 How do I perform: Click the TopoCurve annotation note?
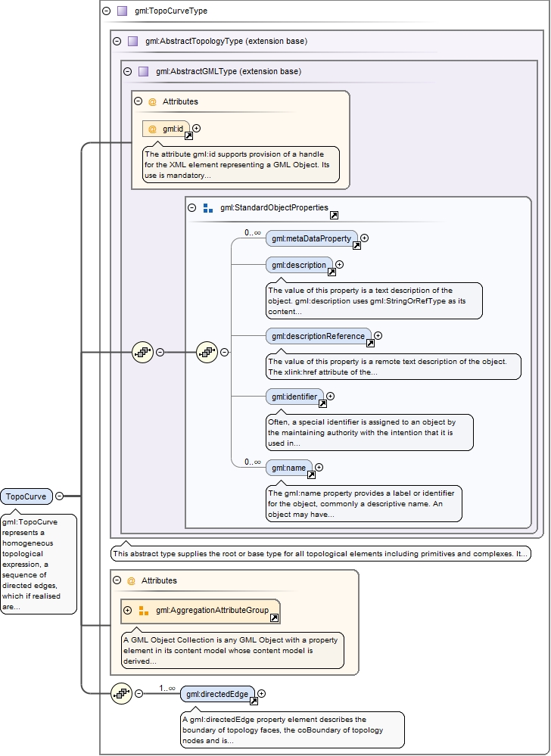click(x=39, y=564)
